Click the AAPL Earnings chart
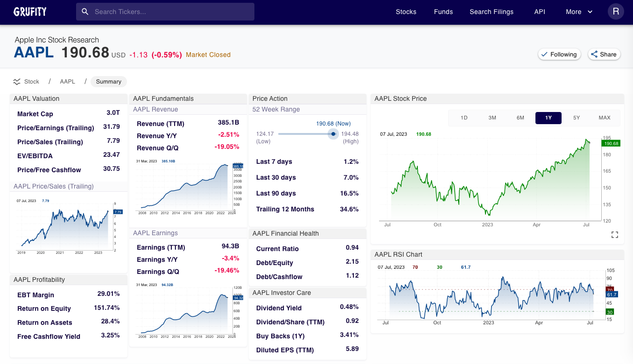This screenshot has height=364, width=633. [x=189, y=310]
